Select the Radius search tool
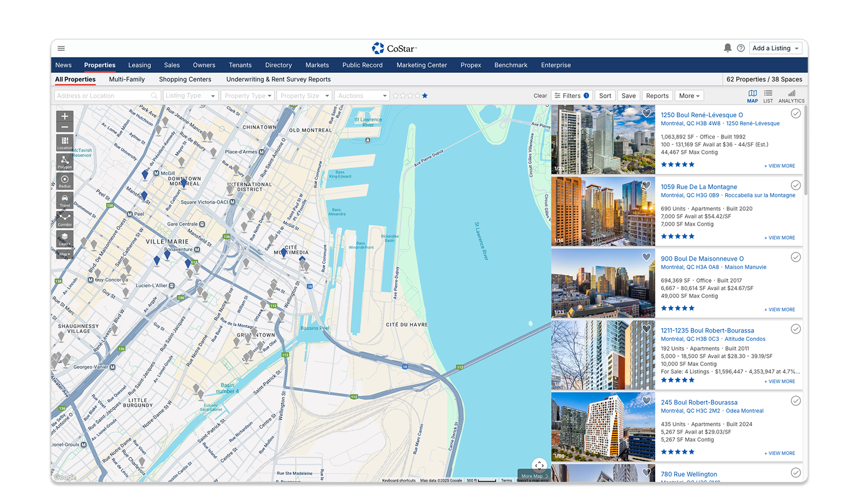This screenshot has width=859, height=504. [64, 181]
